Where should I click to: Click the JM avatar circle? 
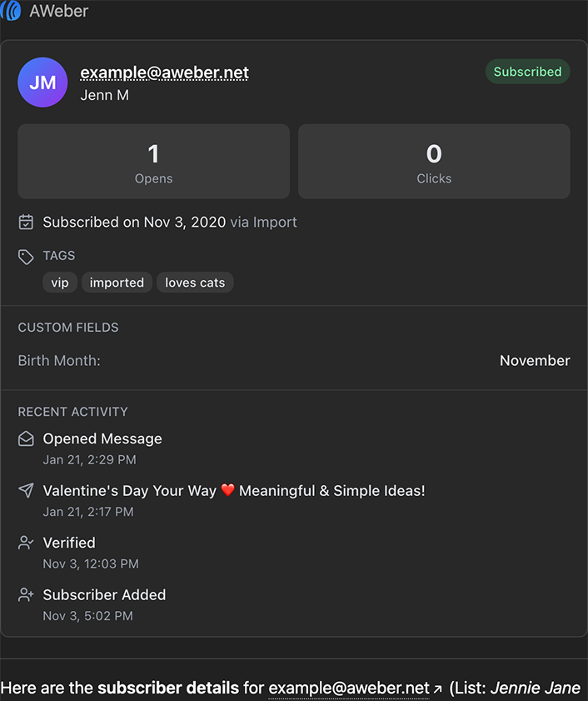[42, 83]
